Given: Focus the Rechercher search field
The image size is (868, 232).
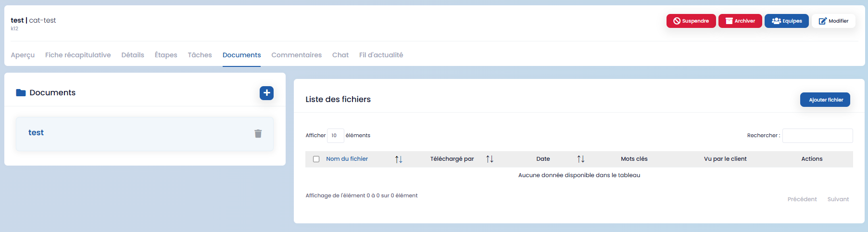Looking at the screenshot, I should 817,136.
